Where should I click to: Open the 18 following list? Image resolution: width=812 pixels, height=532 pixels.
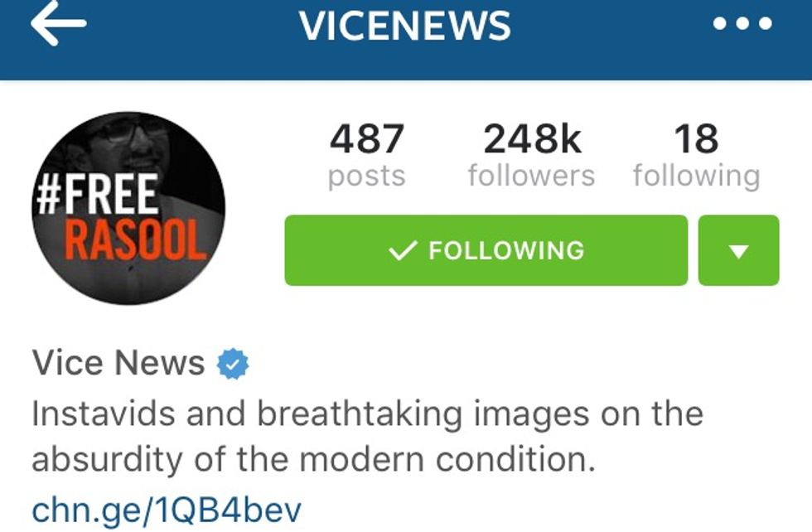tap(697, 154)
